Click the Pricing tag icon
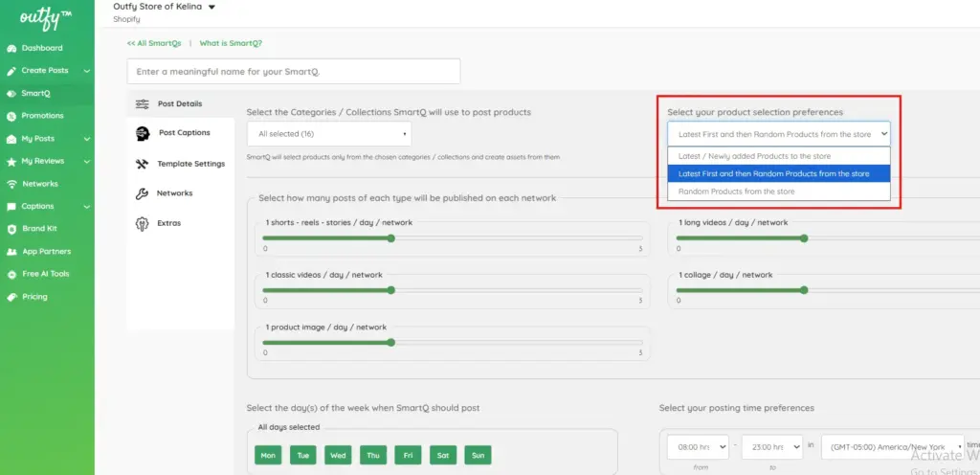The height and width of the screenshot is (475, 980). pos(11,297)
